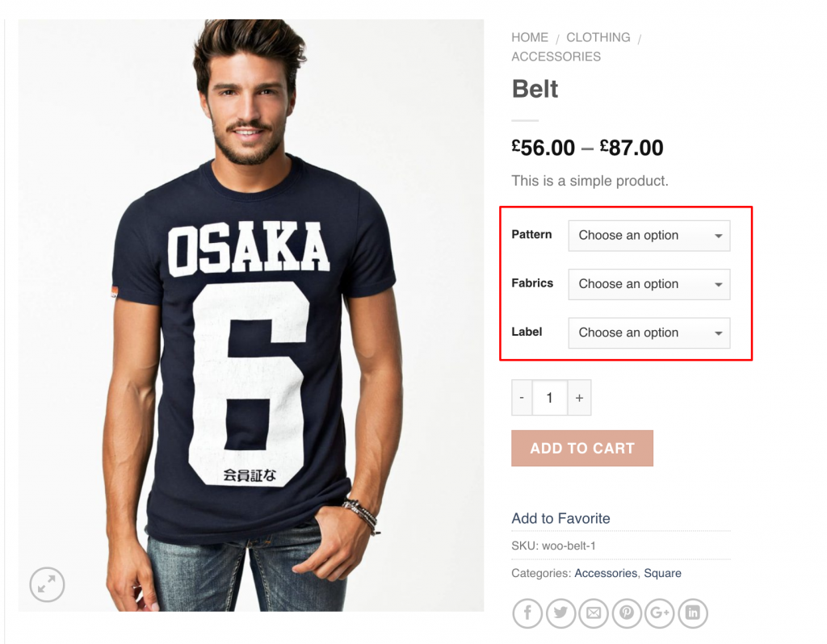Open ACCESSORIES from the breadcrumb trail
This screenshot has width=827, height=644.
pyautogui.click(x=556, y=56)
